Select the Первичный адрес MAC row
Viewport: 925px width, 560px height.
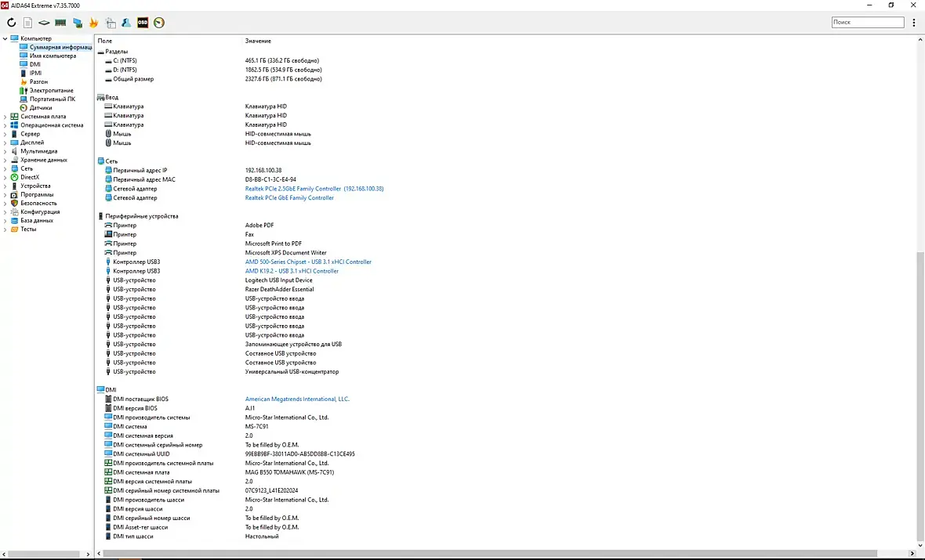[x=201, y=180]
